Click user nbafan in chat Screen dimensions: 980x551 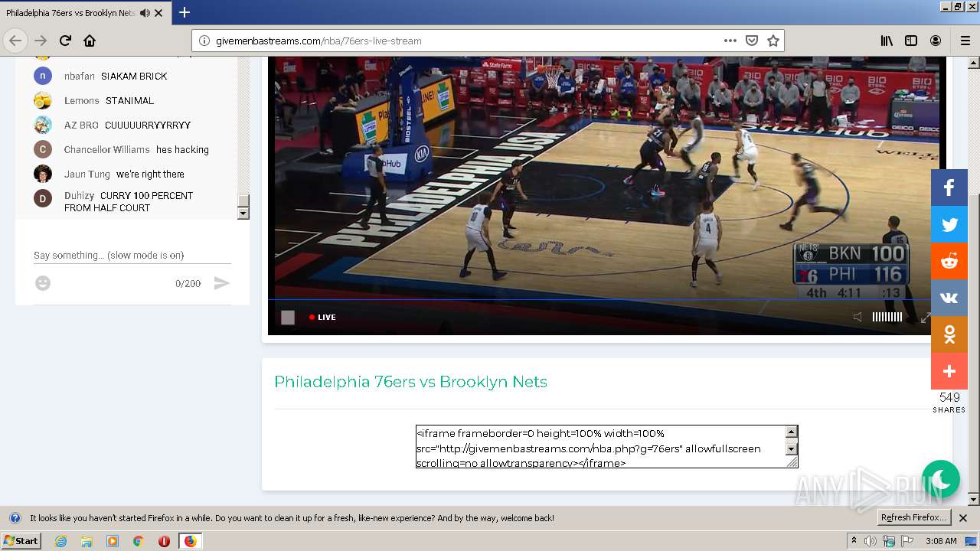pos(80,76)
